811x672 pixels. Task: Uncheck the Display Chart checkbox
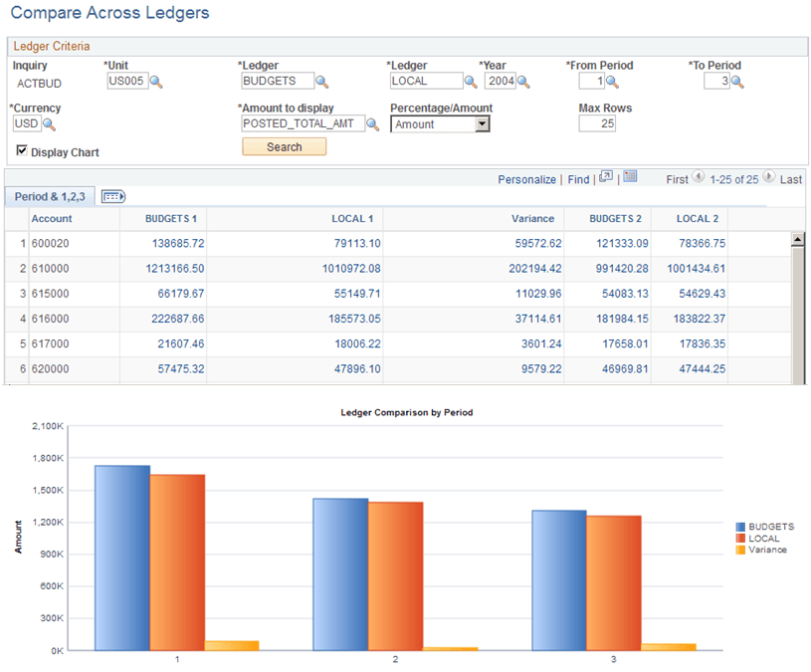click(22, 151)
